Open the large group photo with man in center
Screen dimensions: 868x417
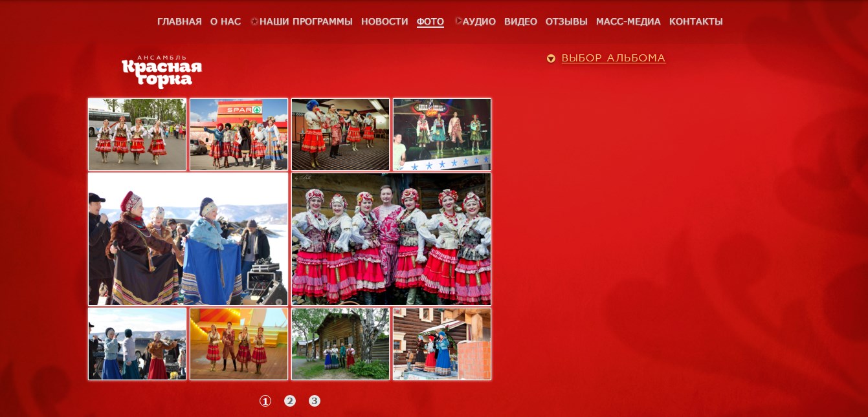(391, 239)
